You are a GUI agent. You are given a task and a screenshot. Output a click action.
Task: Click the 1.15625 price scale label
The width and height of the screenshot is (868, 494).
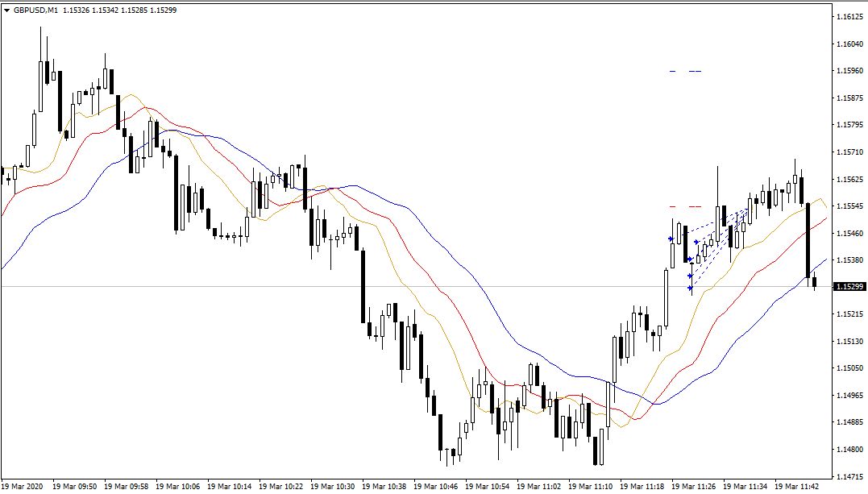(x=849, y=180)
